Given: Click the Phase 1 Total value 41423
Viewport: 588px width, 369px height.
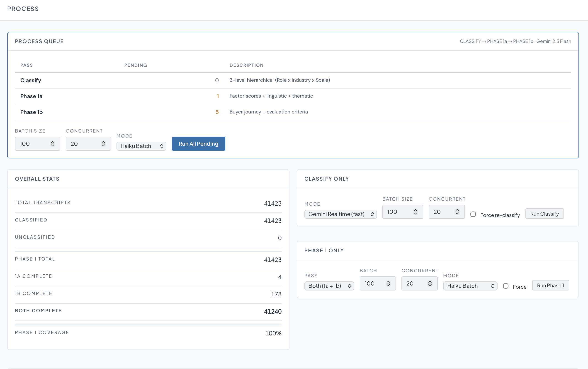Looking at the screenshot, I should coord(273,260).
